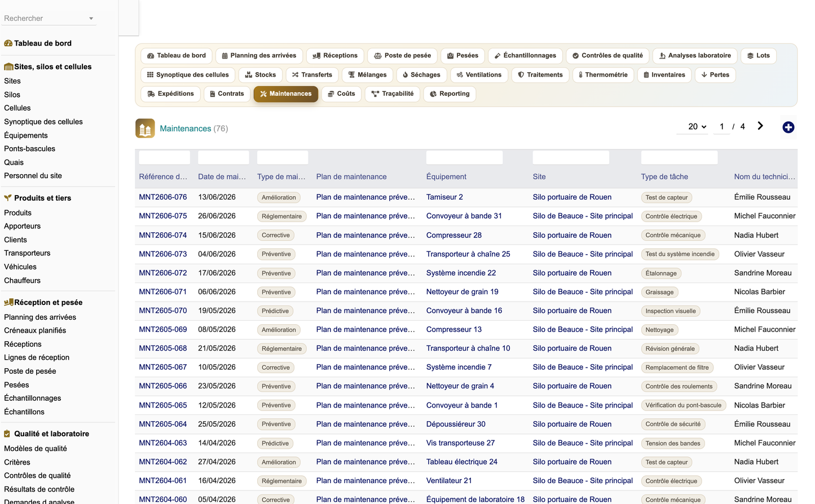Open the Transferts tab

click(x=312, y=75)
